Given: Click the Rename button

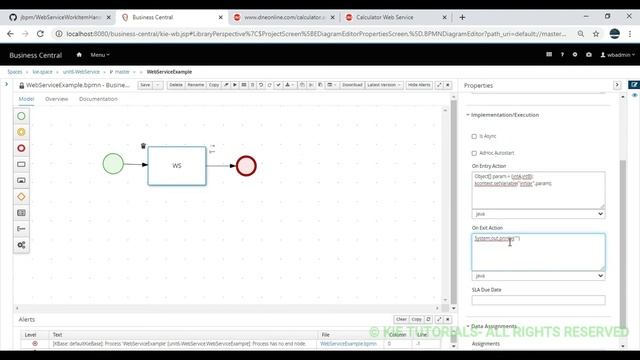Looking at the screenshot, I should click(x=196, y=85).
